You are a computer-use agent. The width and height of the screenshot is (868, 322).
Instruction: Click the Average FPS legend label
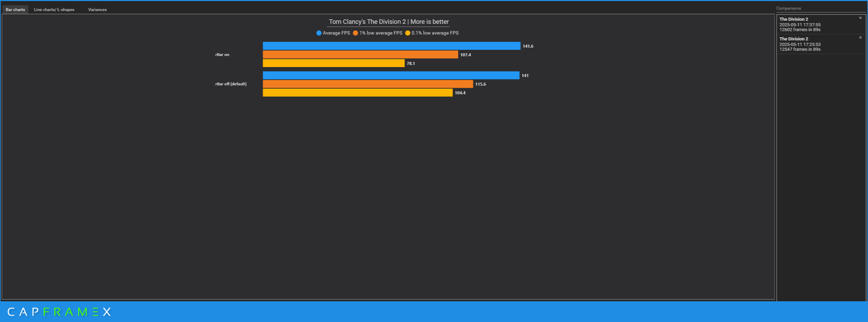336,33
